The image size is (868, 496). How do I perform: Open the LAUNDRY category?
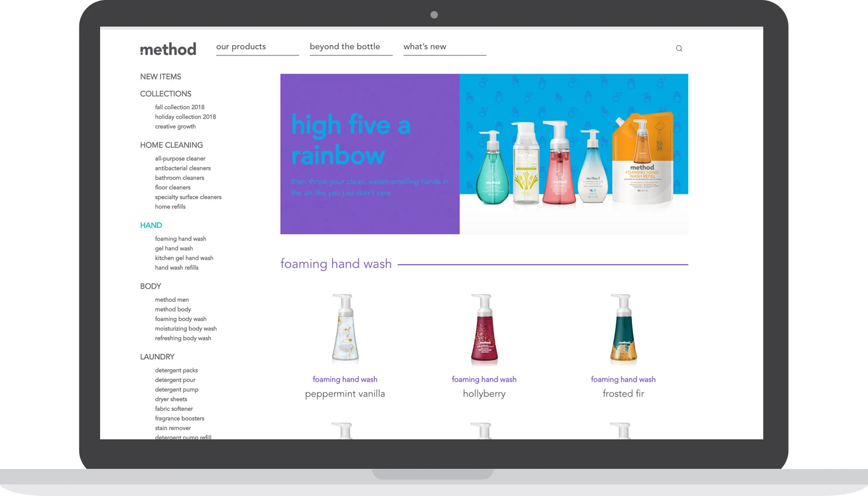(157, 357)
